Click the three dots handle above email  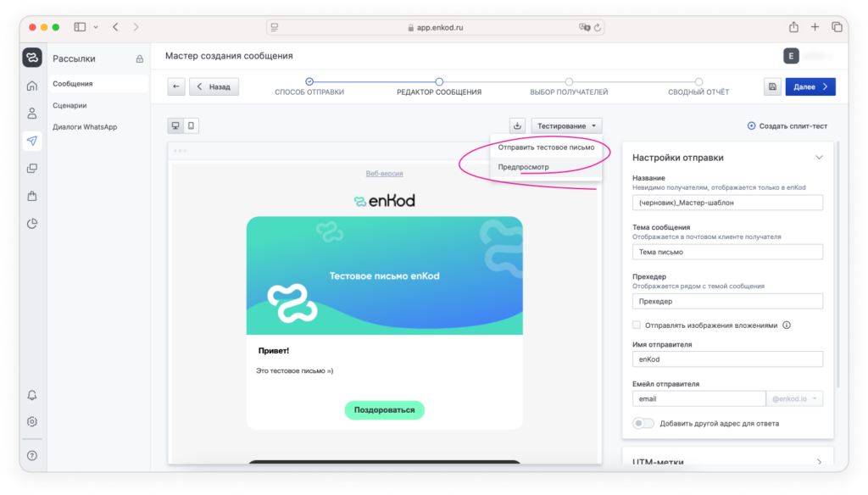[180, 151]
